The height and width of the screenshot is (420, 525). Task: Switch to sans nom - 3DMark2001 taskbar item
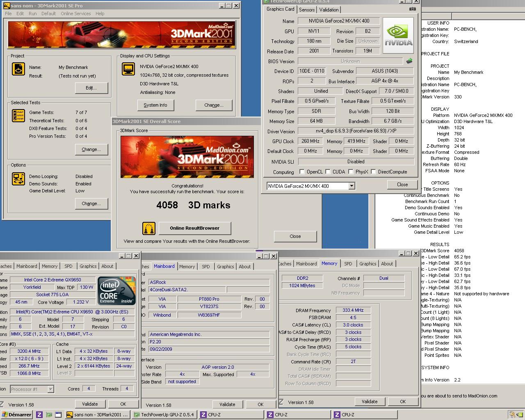[x=98, y=415]
